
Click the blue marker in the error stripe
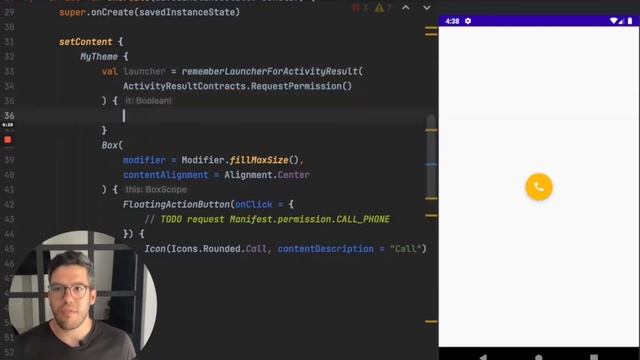coord(431,164)
